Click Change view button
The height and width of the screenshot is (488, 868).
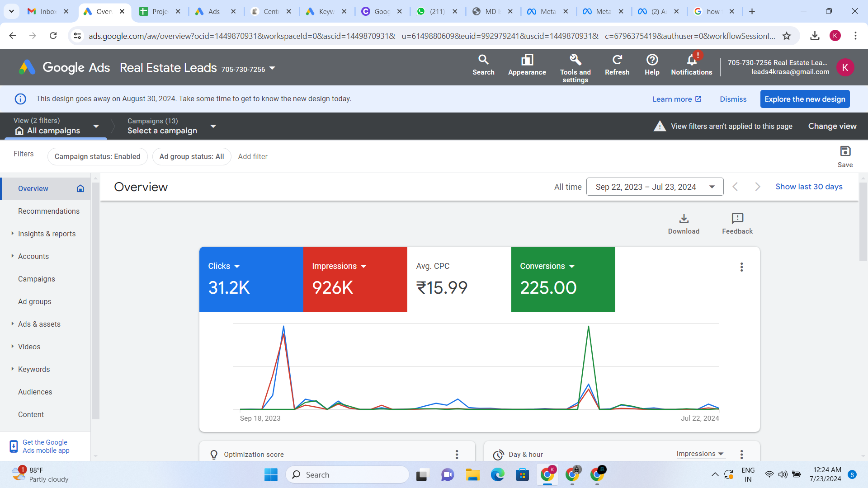pyautogui.click(x=832, y=126)
